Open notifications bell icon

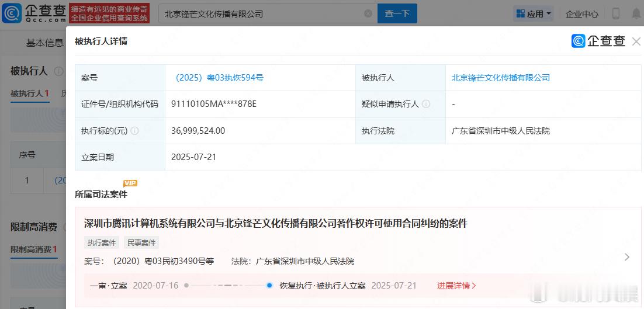coord(636,13)
